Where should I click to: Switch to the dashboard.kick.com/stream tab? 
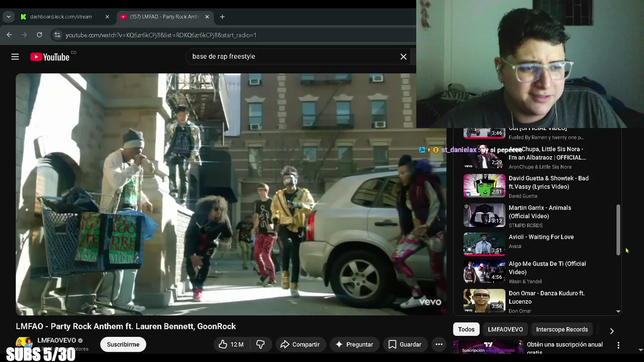point(61,17)
